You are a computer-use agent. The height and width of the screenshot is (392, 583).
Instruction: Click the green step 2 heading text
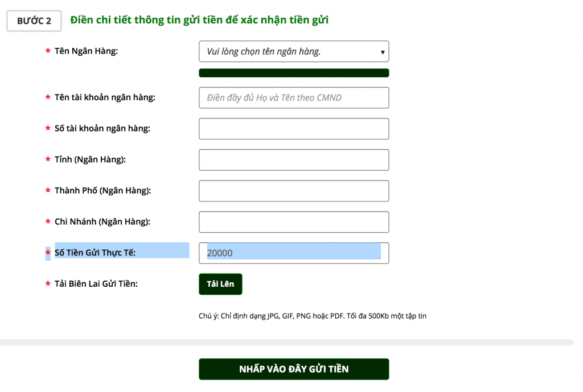pos(199,20)
